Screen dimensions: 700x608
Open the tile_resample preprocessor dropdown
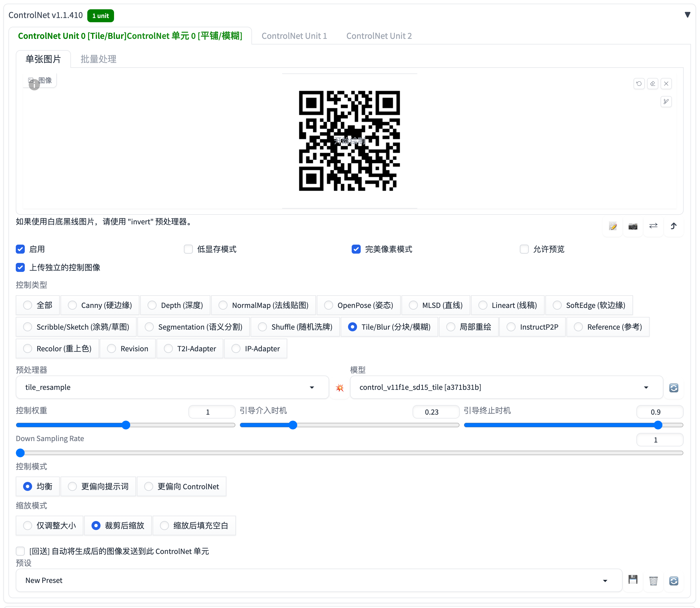click(x=172, y=387)
